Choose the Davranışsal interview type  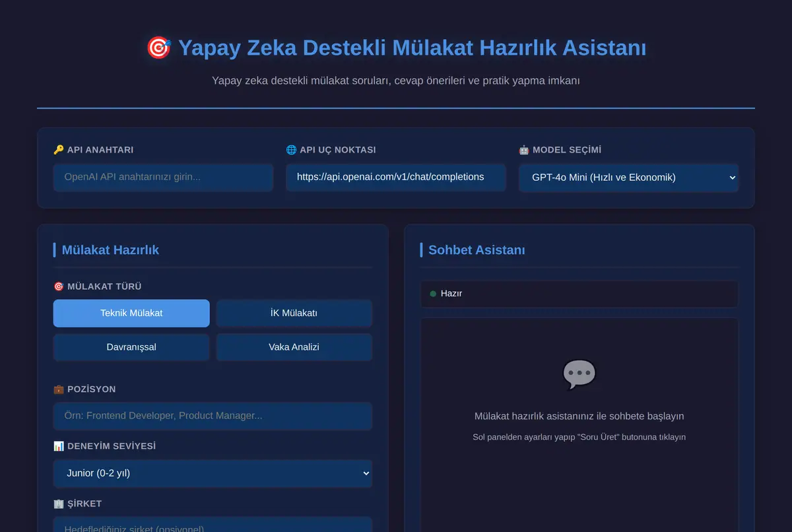pyautogui.click(x=131, y=347)
